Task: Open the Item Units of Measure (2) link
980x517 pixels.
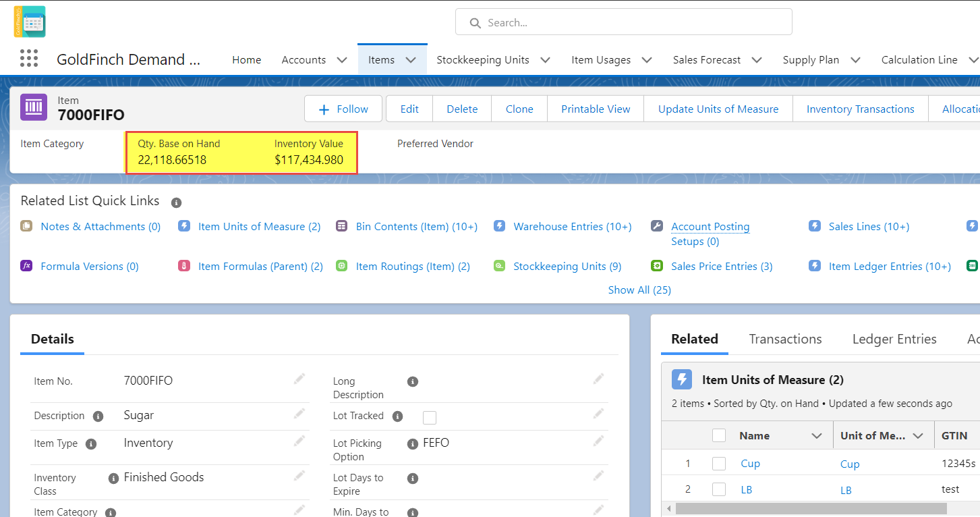Action: [260, 226]
